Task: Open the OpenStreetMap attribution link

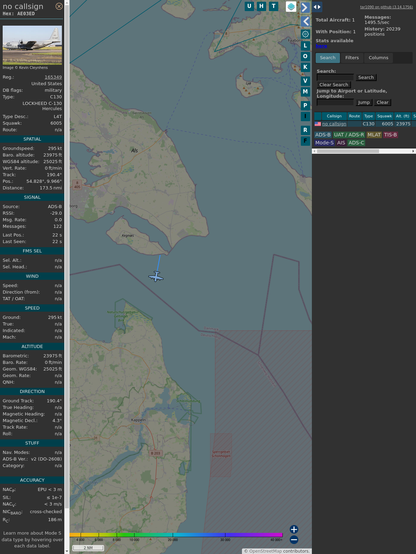Action: (x=263, y=551)
